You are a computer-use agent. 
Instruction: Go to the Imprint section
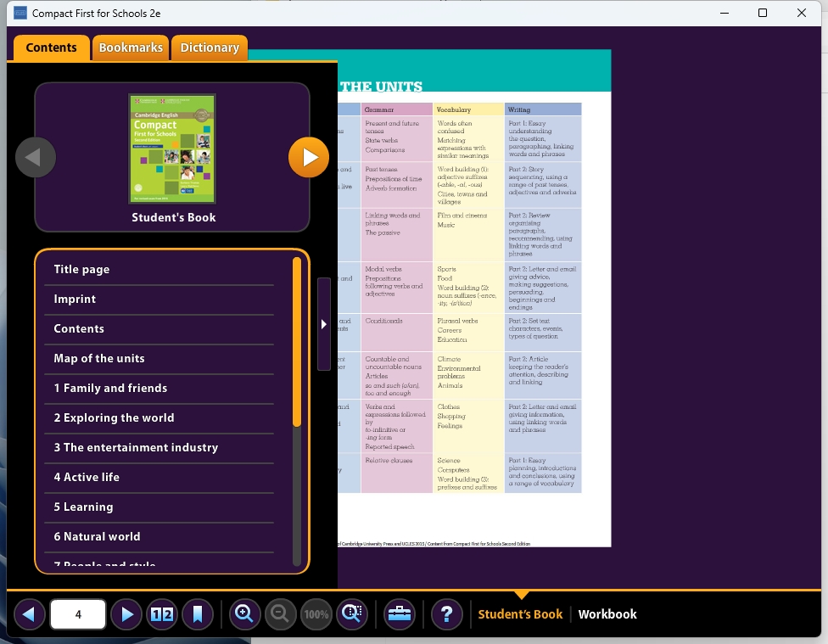[159, 299]
